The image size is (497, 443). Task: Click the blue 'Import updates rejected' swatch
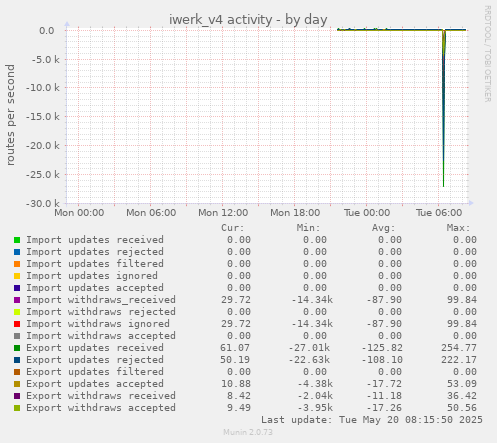(17, 252)
